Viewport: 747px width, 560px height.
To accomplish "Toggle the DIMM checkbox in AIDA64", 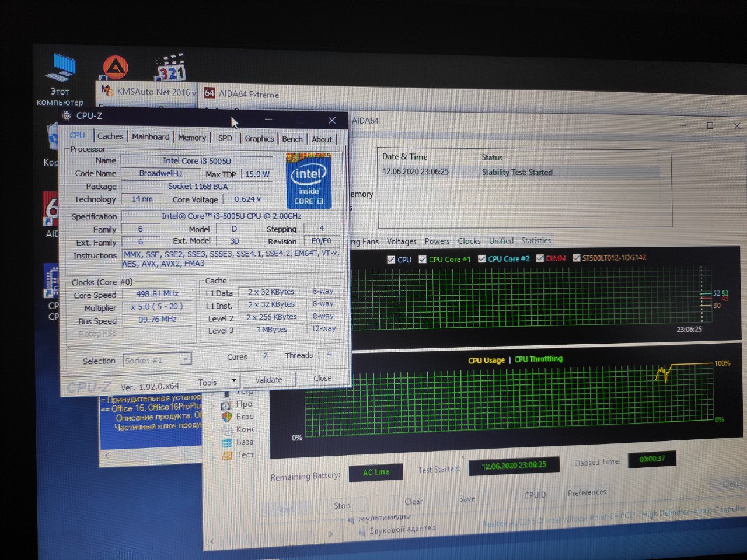I will tap(540, 258).
